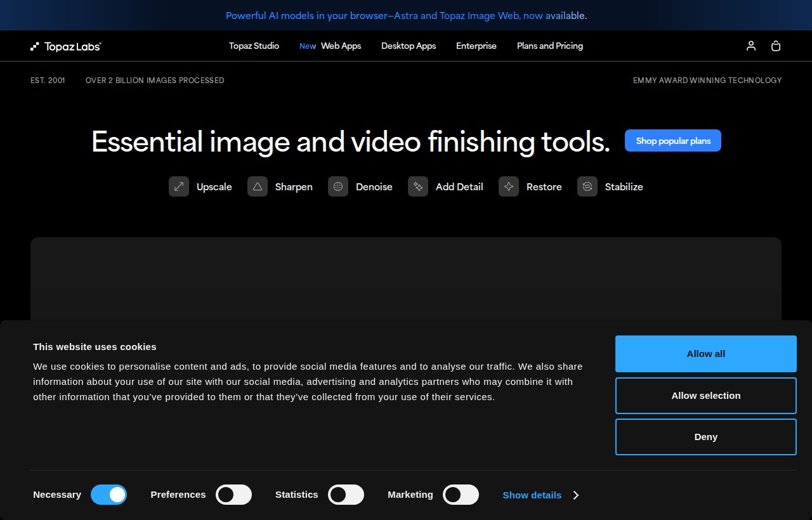Open the Topaz Studio menu
812x520 pixels.
pos(254,46)
